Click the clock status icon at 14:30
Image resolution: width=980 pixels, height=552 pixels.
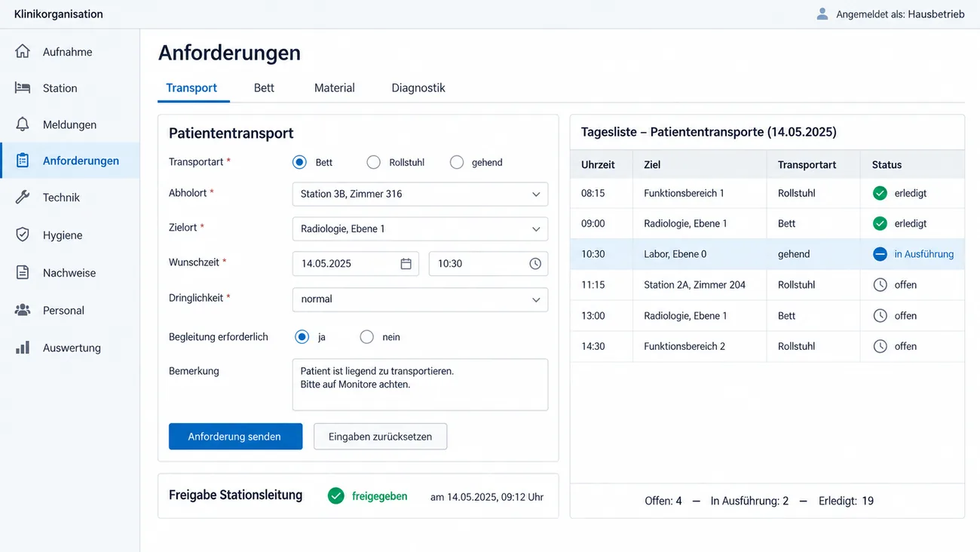coord(880,346)
